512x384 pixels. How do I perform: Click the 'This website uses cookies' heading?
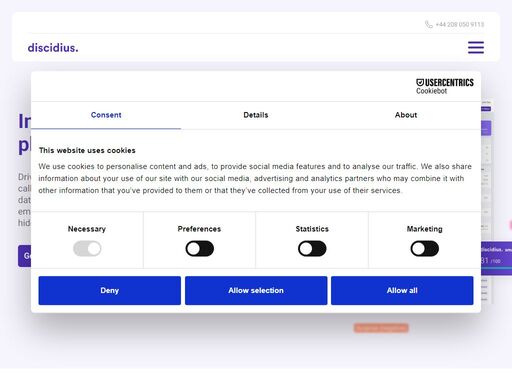[x=87, y=150]
